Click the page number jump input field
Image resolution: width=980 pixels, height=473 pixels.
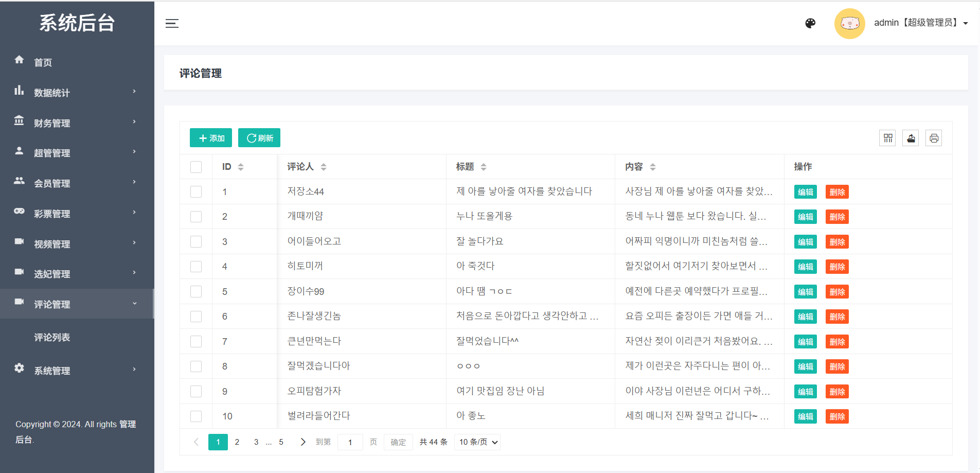click(x=350, y=442)
